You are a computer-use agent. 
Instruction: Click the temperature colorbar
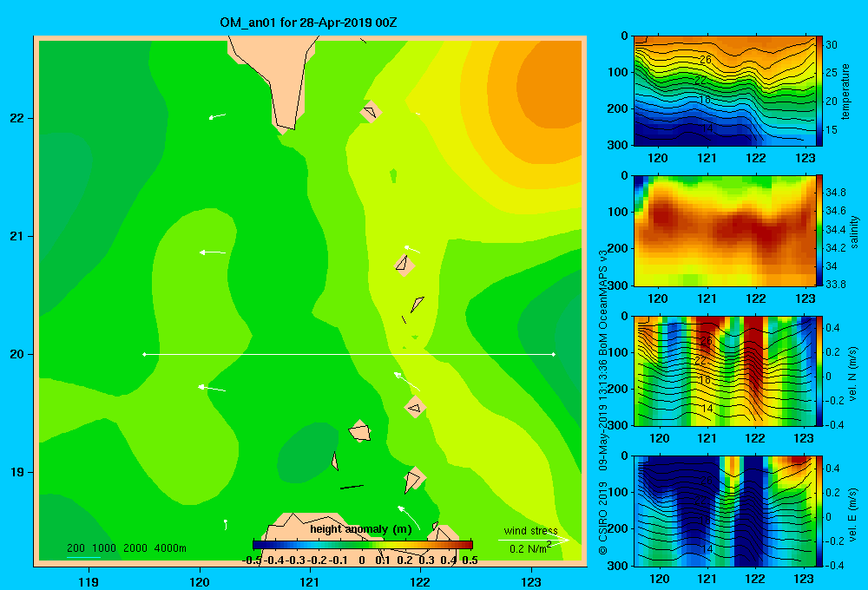tap(819, 91)
